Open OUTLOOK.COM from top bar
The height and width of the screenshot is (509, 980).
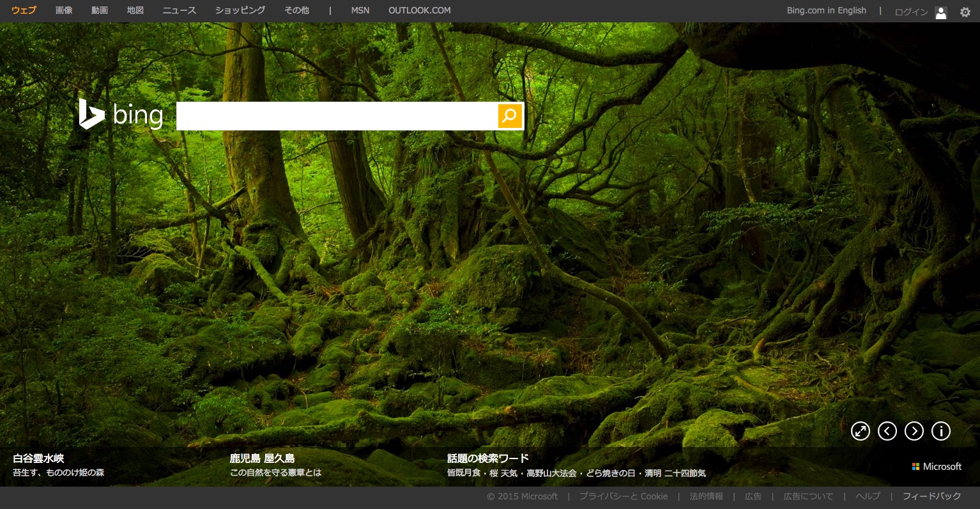tap(419, 10)
